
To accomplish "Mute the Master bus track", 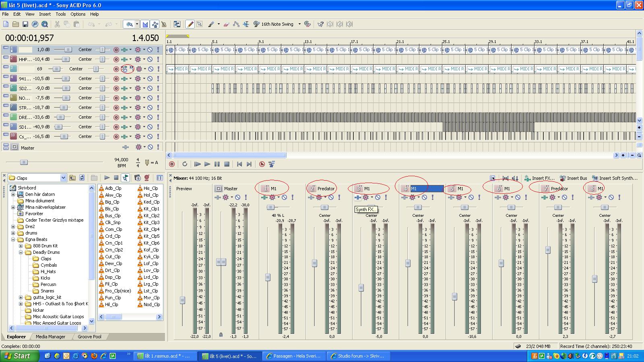I will (x=150, y=148).
